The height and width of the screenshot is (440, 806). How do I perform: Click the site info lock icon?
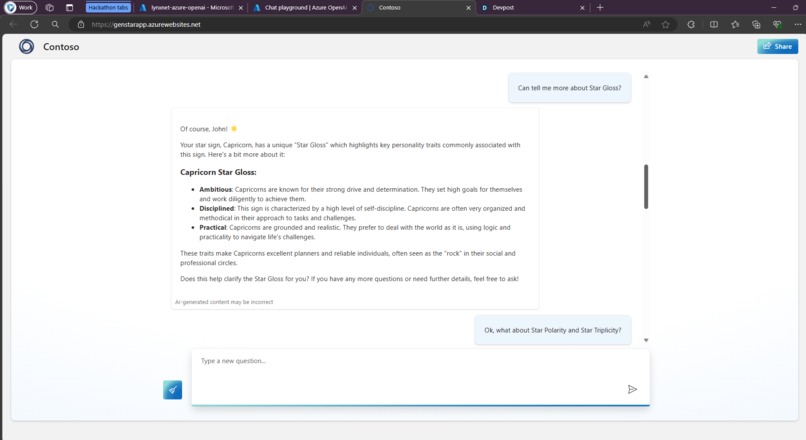pos(81,24)
